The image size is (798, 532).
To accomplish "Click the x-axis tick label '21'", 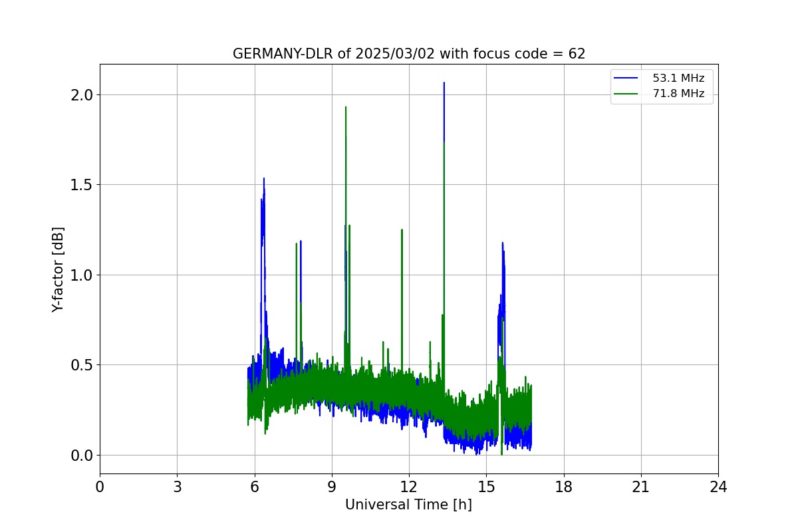I will click(641, 487).
